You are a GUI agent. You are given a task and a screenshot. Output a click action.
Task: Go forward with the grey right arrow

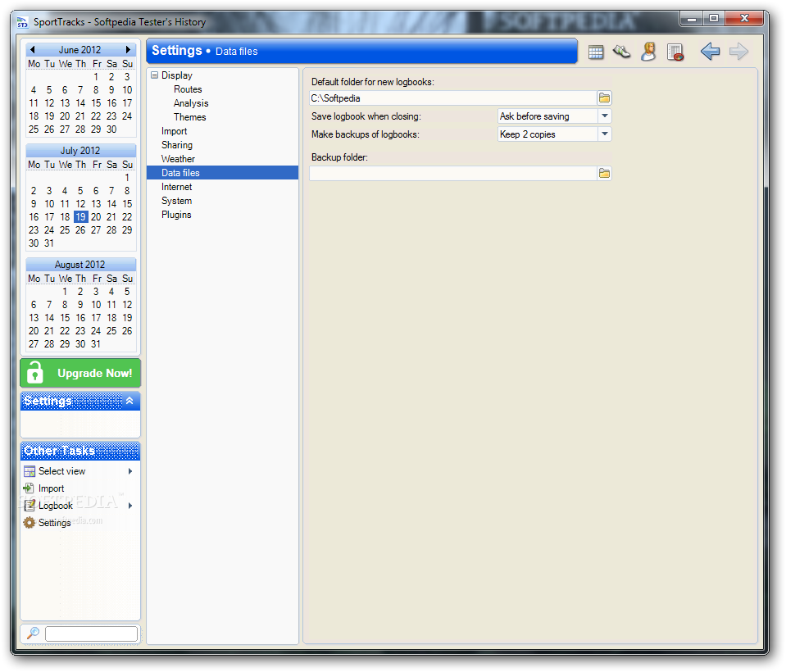pos(739,51)
